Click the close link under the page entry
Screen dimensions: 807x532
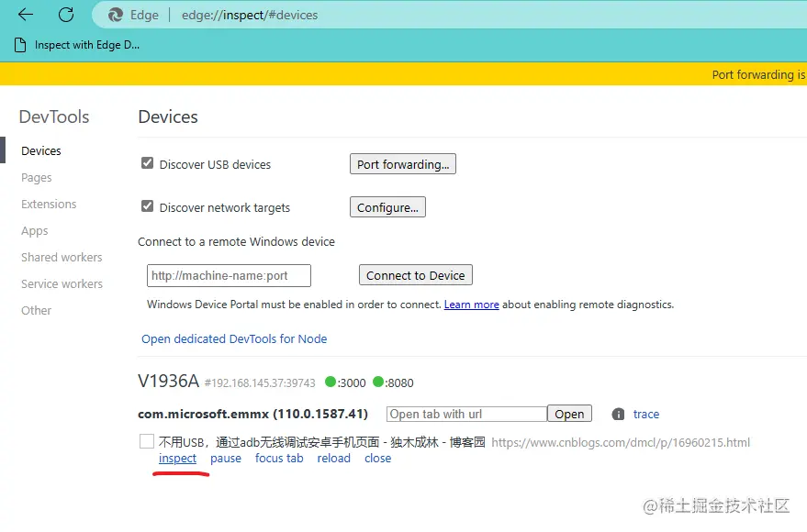377,458
